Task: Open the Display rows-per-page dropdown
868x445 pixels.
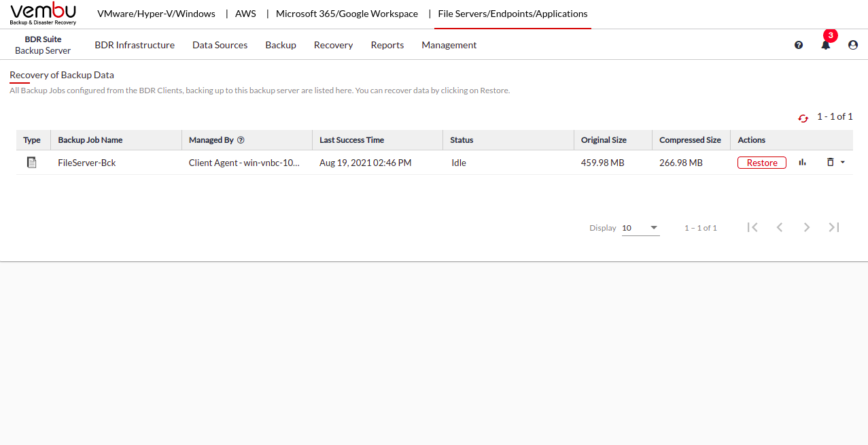Action: (641, 228)
